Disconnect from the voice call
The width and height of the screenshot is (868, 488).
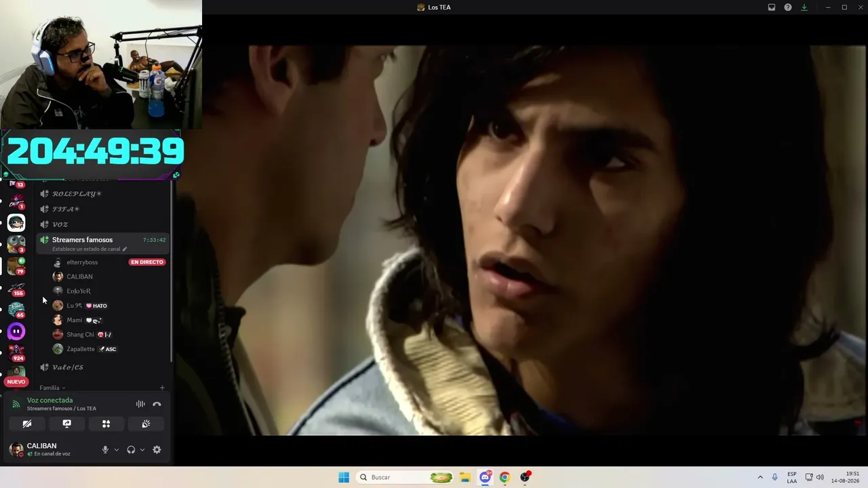157,404
